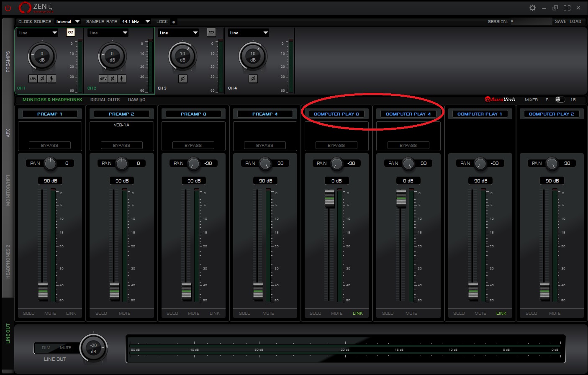Bypass effects on PREAMP 1 channel
This screenshot has width=588, height=375.
pos(50,145)
